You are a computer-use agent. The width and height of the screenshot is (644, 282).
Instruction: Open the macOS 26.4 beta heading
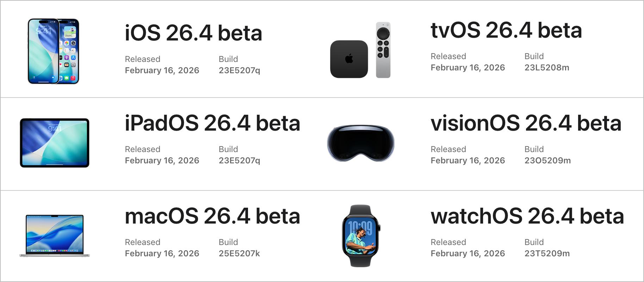tap(212, 216)
